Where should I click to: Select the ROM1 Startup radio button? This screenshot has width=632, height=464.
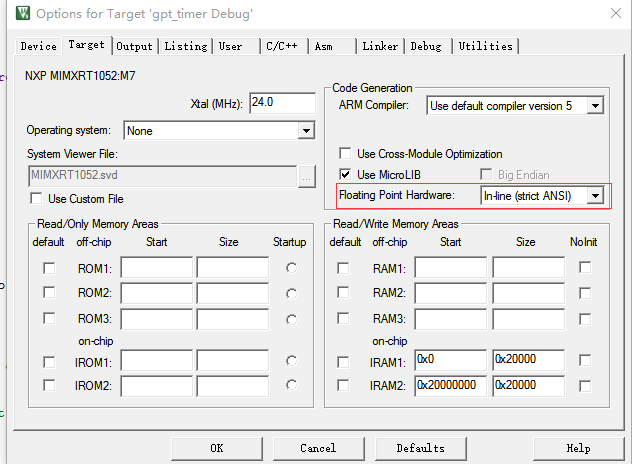point(291,268)
